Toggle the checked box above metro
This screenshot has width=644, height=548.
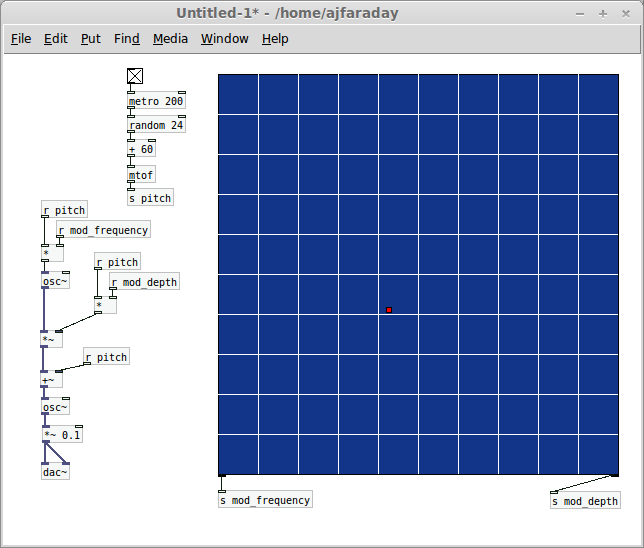click(x=135, y=76)
